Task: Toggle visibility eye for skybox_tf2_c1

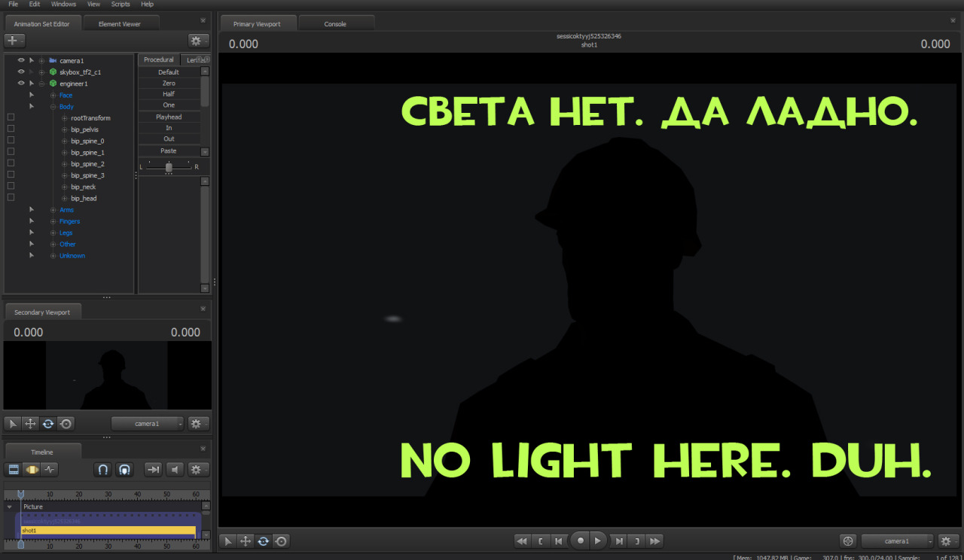Action: [x=21, y=72]
